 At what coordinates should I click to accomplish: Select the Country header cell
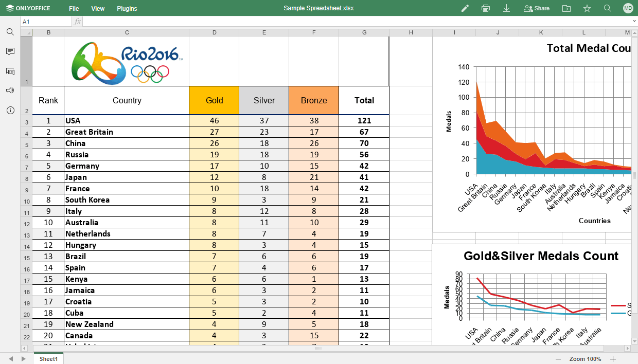127,100
